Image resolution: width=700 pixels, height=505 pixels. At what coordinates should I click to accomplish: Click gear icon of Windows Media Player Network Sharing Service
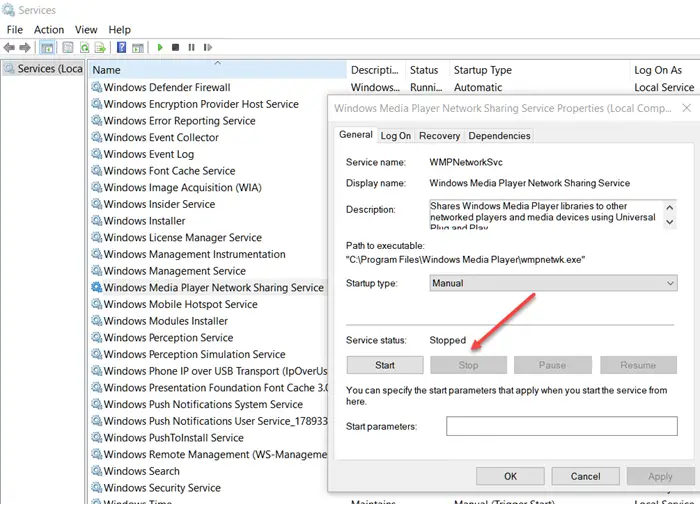point(96,287)
